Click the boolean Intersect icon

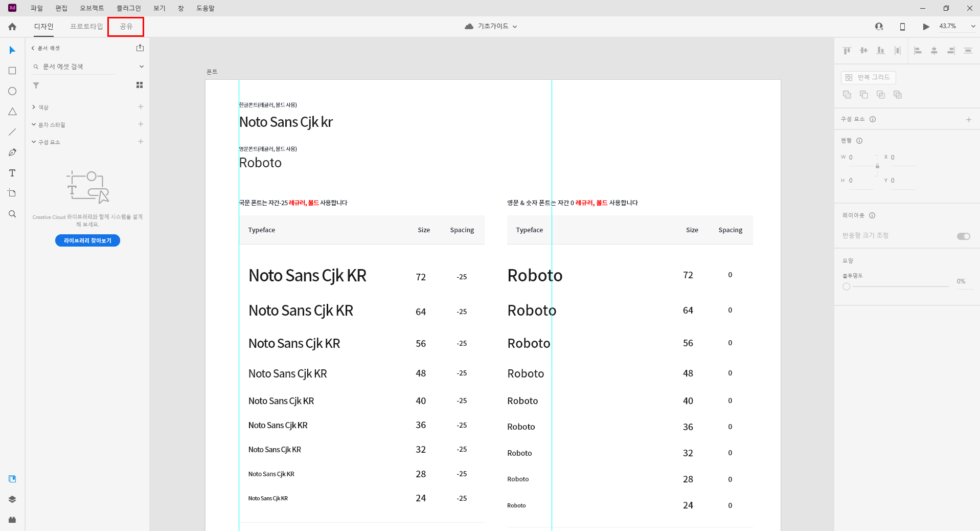[x=881, y=95]
